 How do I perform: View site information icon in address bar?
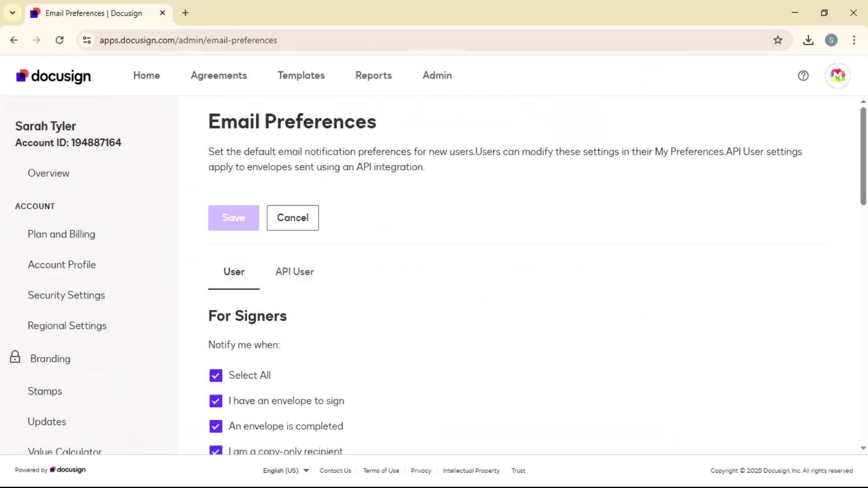tap(87, 40)
